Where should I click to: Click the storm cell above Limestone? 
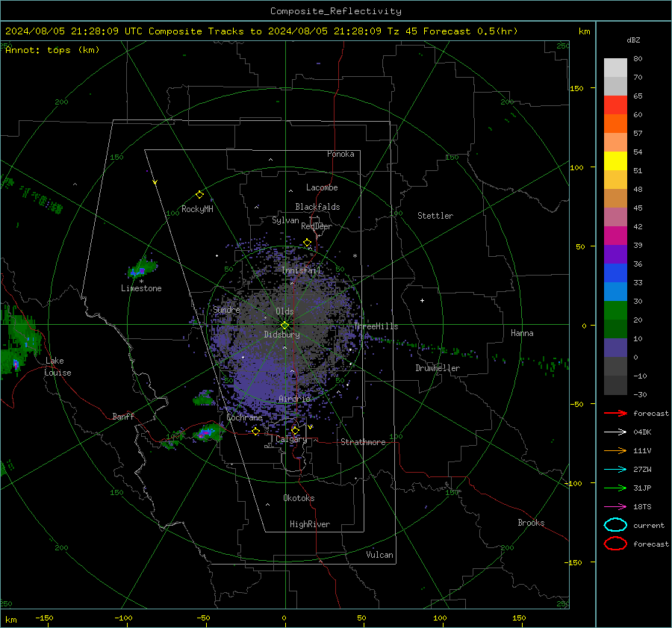pyautogui.click(x=142, y=268)
